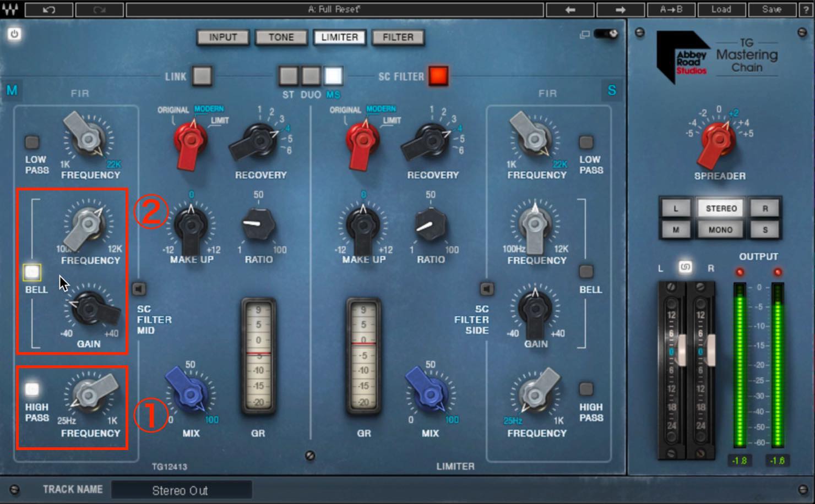Viewport: 815px width, 504px height.
Task: Select the MS mode button
Action: (333, 76)
